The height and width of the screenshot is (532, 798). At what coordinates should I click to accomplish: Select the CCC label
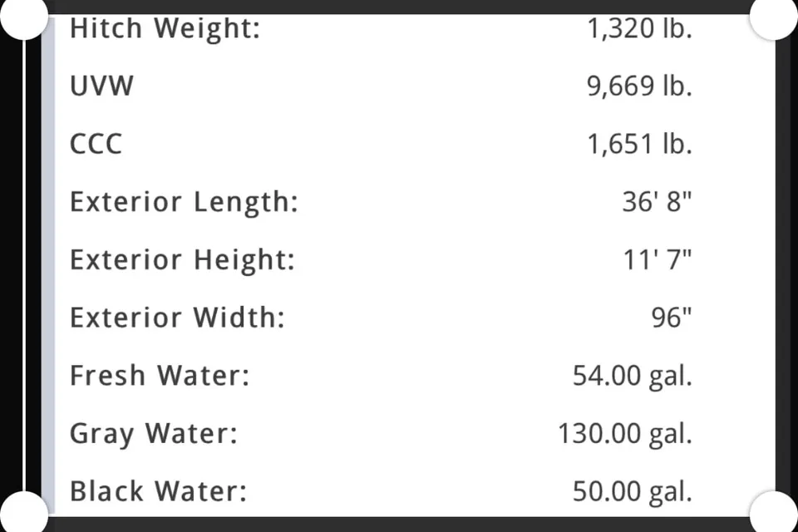tap(96, 144)
